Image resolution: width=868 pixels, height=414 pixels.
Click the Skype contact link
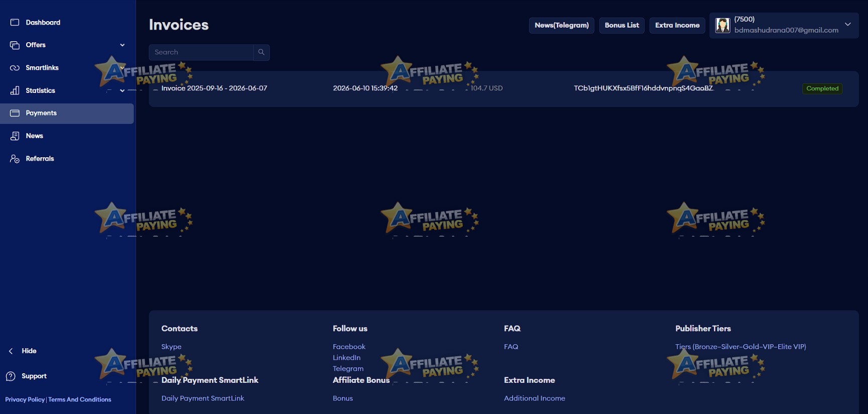point(172,347)
